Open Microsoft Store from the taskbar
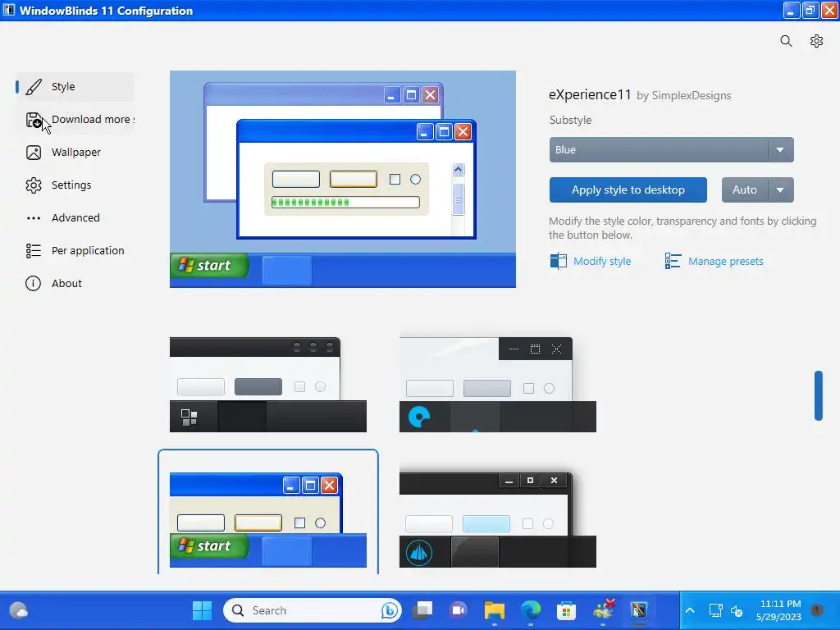This screenshot has width=840, height=630. [566, 610]
